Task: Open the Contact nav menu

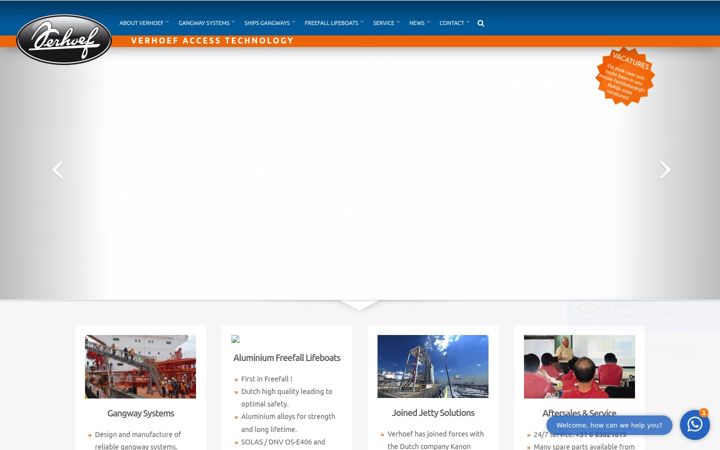Action: coord(454,23)
